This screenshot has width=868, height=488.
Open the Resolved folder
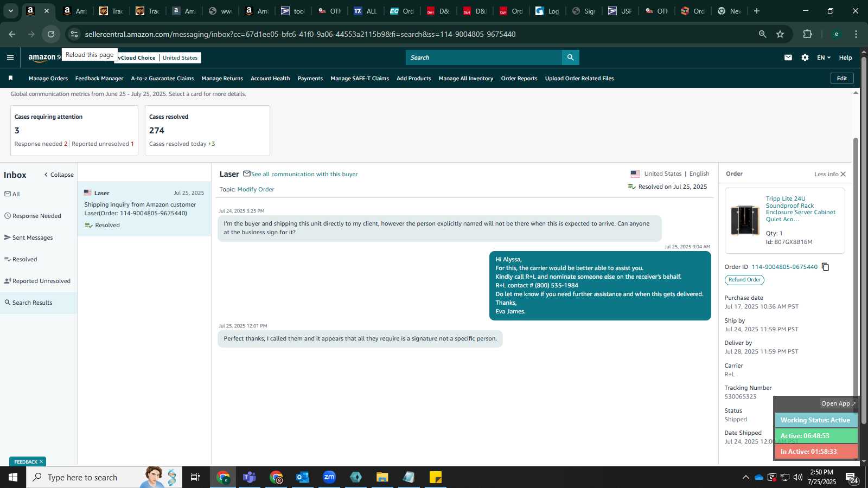(21, 259)
